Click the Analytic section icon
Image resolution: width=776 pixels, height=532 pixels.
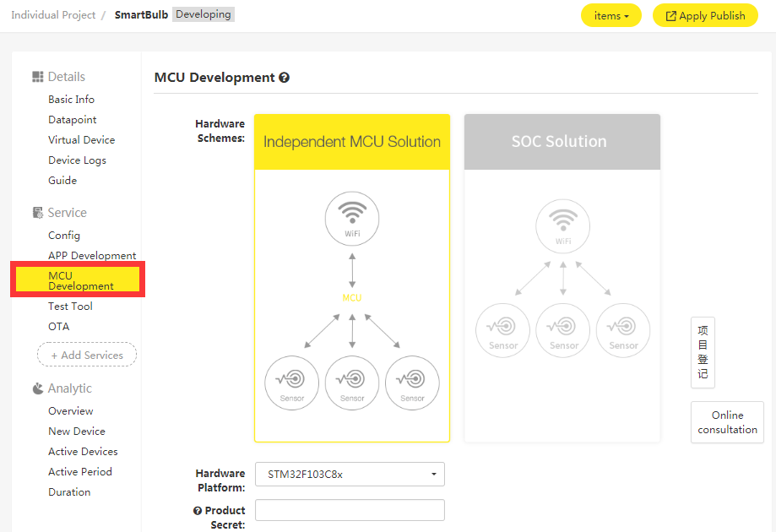[37, 388]
